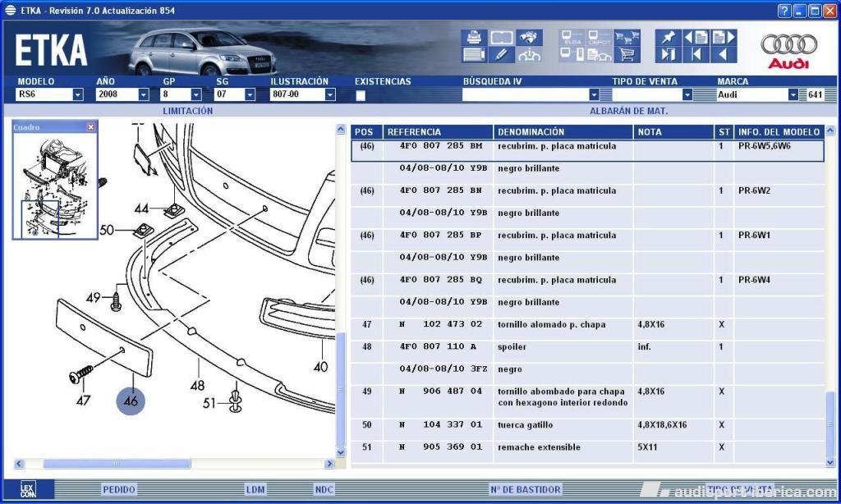Click diagram scroll left arrow
This screenshot has width=841, height=504.
(20, 464)
